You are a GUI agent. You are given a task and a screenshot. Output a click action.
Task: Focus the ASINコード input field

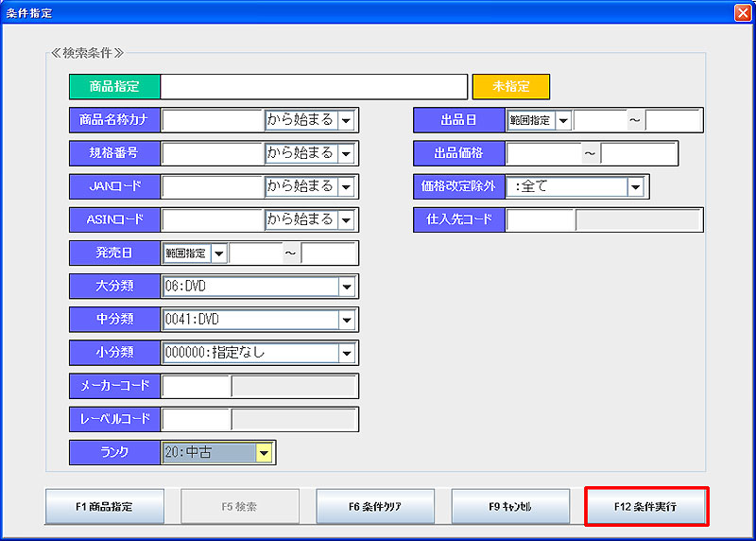(212, 219)
